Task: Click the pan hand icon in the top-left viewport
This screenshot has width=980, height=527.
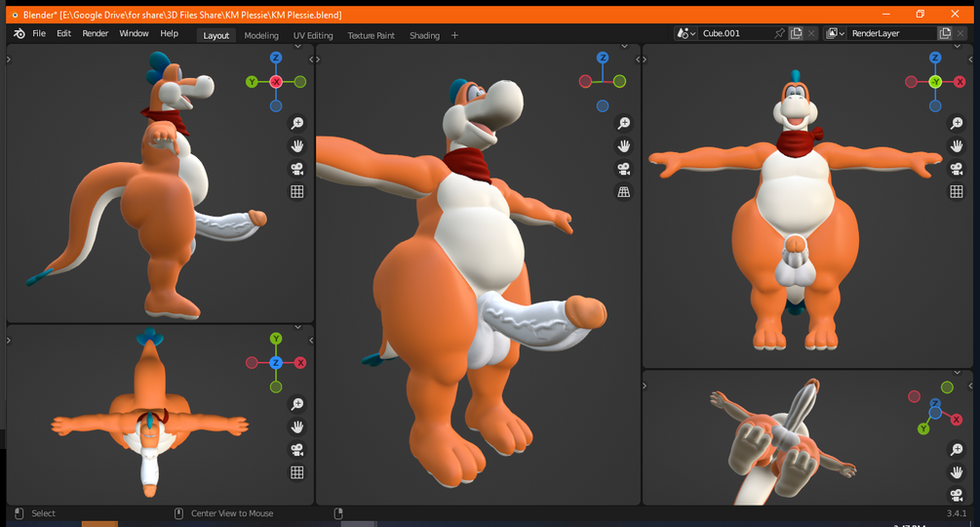Action: pos(296,146)
